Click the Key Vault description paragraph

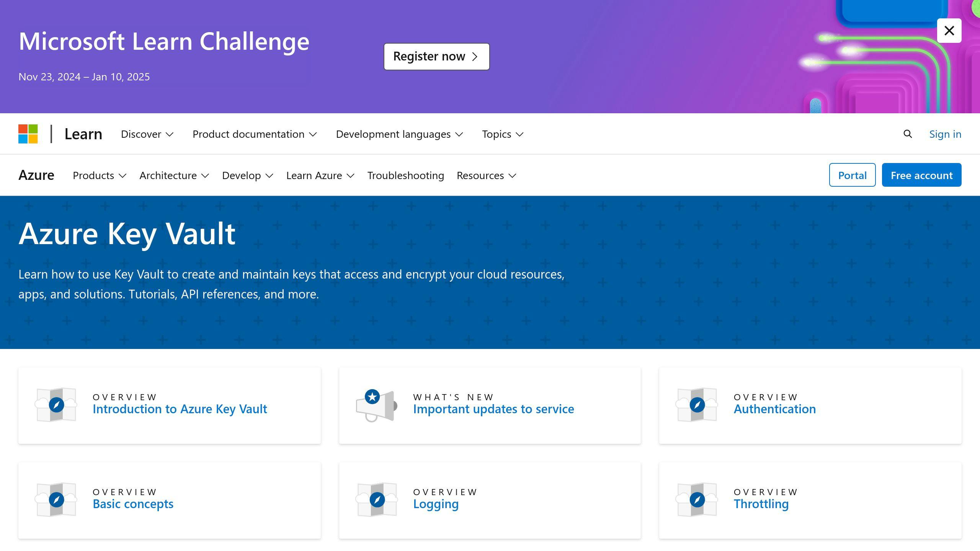click(x=291, y=284)
